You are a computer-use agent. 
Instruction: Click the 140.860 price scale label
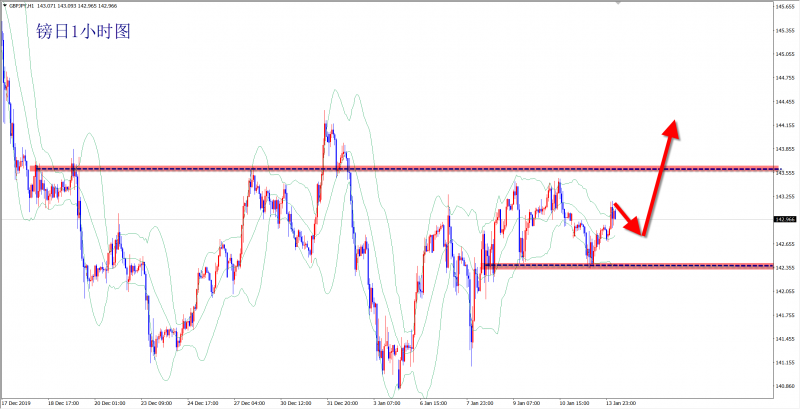783,386
